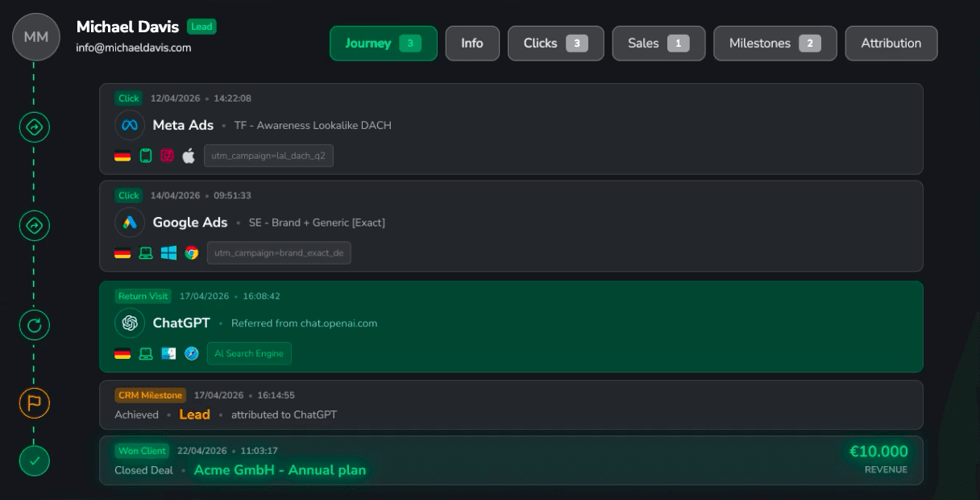Click the German flag in Meta Ads row
The image size is (980, 500).
tap(122, 156)
